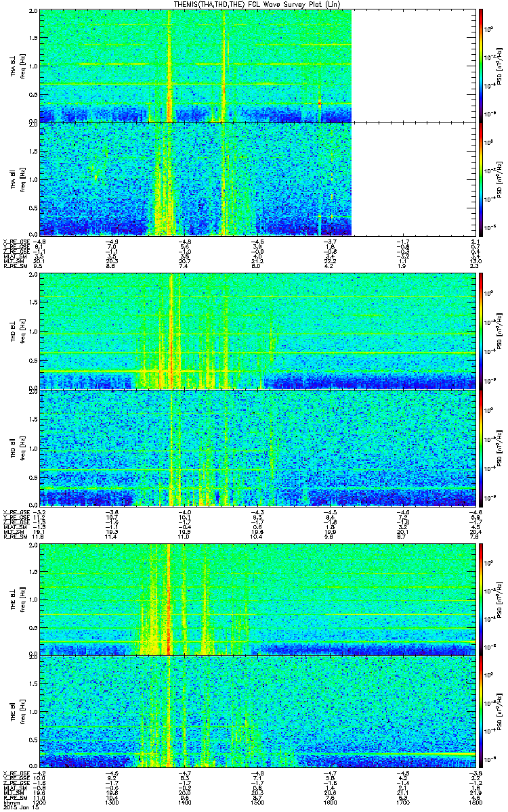
Task: Click the PSD [nT²/Hz] label of THA B⊥ colorbar
Action: 500,65
